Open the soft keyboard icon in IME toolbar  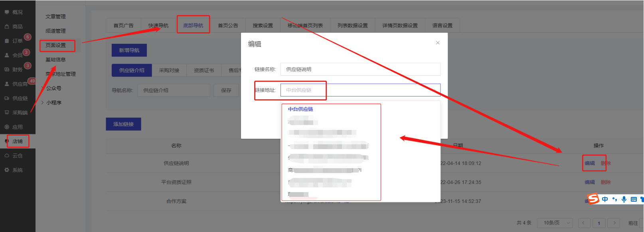(x=634, y=199)
